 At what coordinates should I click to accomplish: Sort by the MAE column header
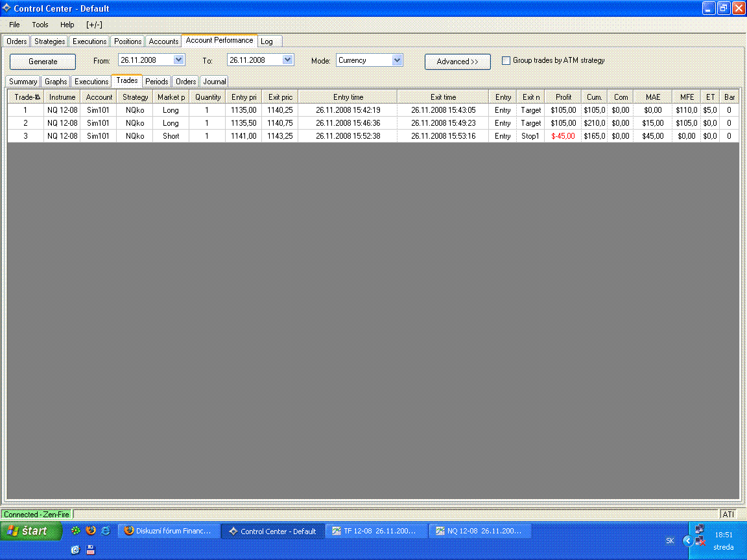click(x=653, y=97)
